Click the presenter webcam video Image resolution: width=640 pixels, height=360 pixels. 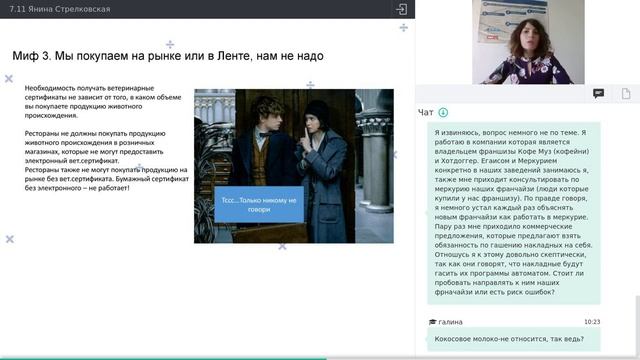(528, 42)
